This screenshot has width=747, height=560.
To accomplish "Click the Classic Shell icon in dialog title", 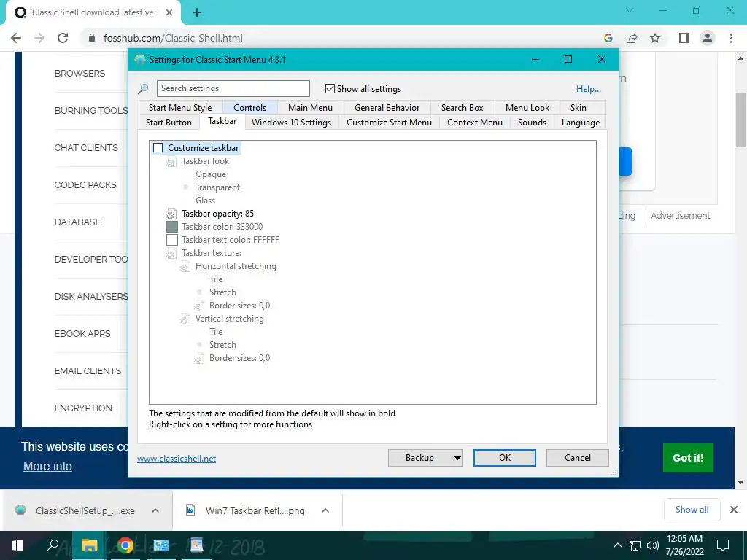I will tap(140, 60).
